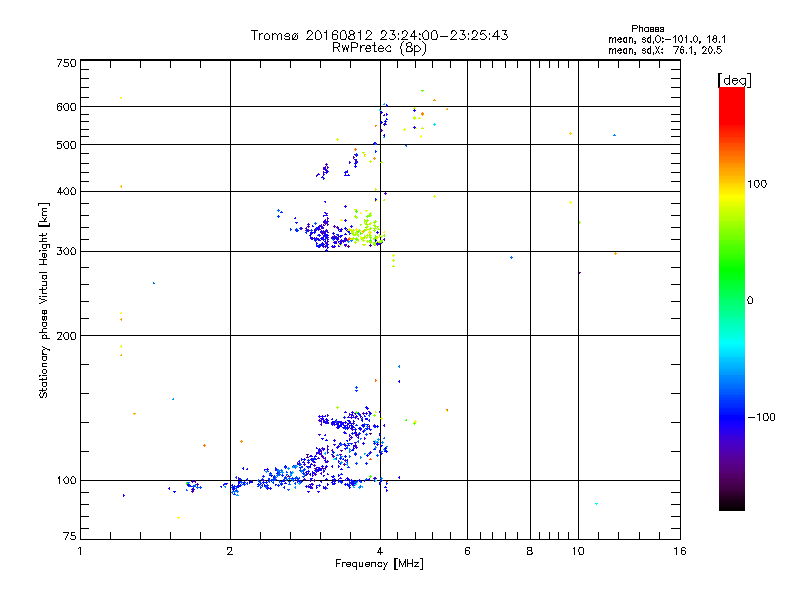Viewport: 800px width, 600px height.
Task: Select the 'RwPretec (8p)' subtitle
Action: pos(379,48)
